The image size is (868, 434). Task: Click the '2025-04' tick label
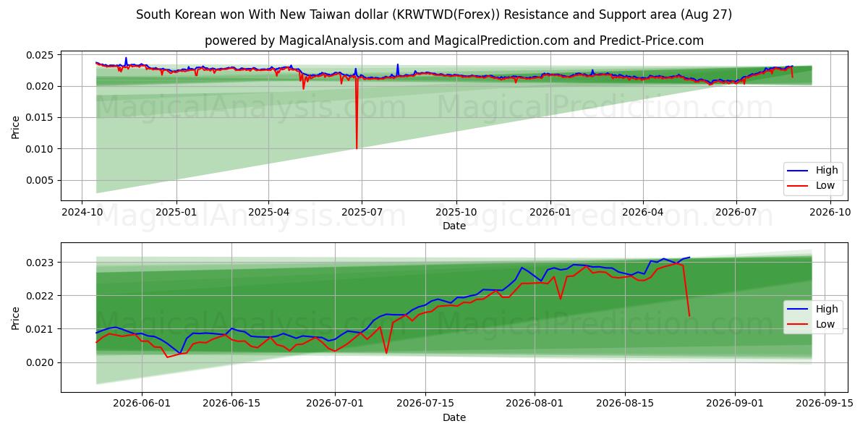[268, 212]
